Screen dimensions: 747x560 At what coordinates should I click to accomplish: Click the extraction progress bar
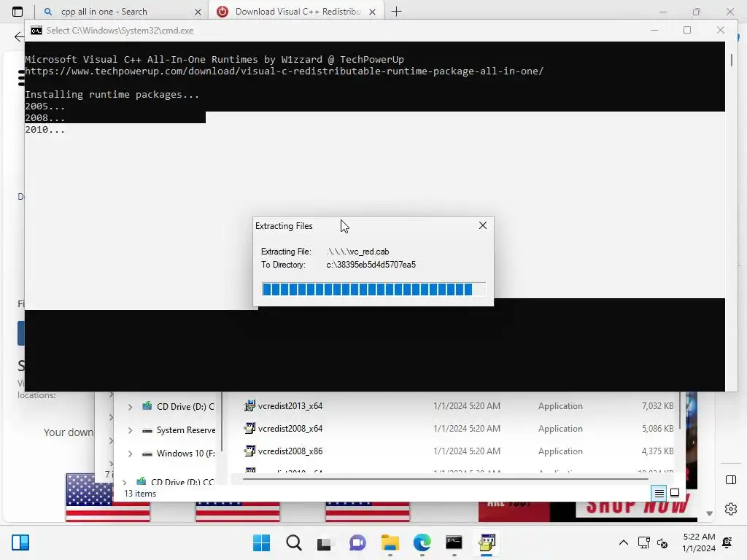coord(373,289)
